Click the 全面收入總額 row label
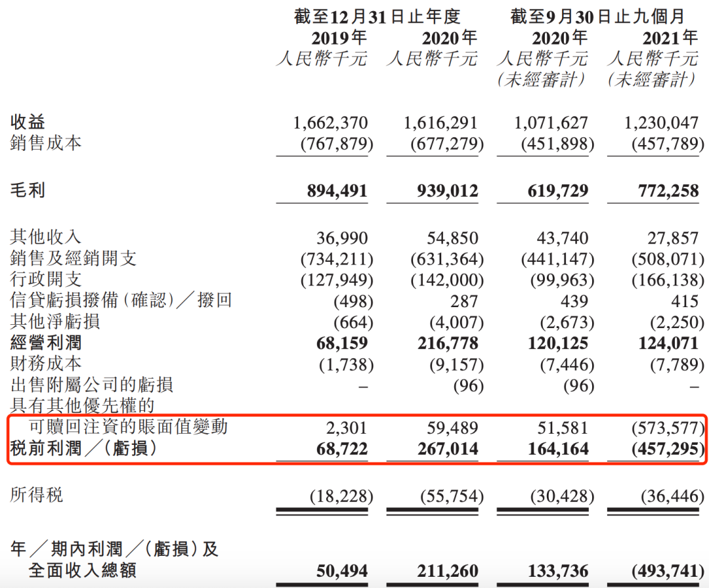 point(82,570)
